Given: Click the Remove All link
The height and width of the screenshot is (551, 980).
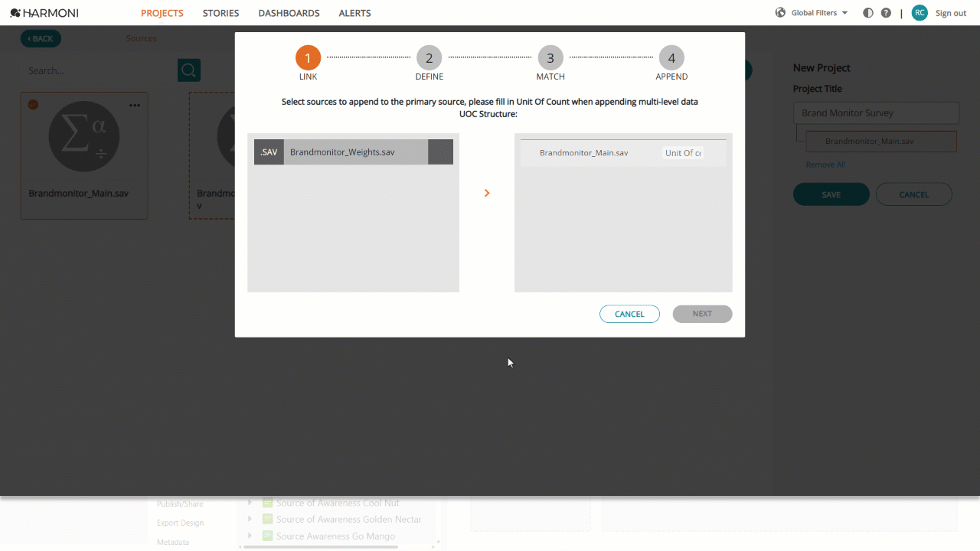Looking at the screenshot, I should (825, 165).
